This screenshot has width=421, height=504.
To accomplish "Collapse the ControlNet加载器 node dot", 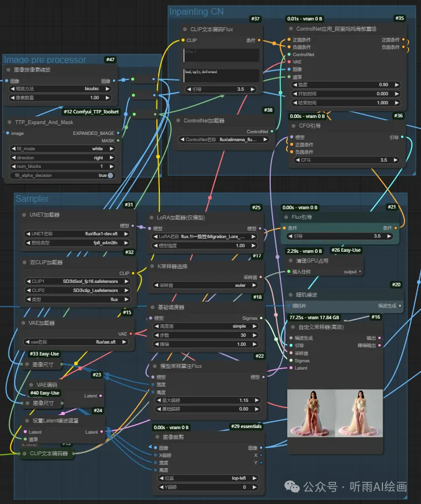I will pos(178,121).
